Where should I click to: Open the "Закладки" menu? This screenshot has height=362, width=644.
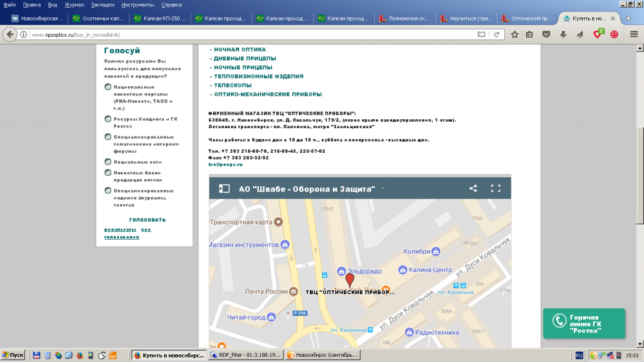tap(102, 5)
